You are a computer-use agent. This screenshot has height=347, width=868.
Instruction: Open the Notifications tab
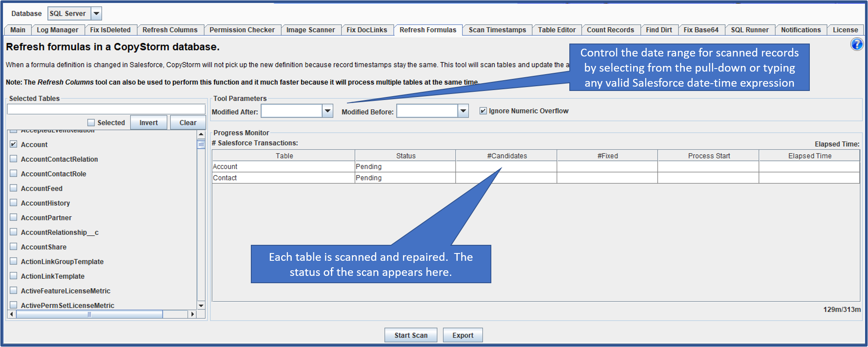pos(801,30)
